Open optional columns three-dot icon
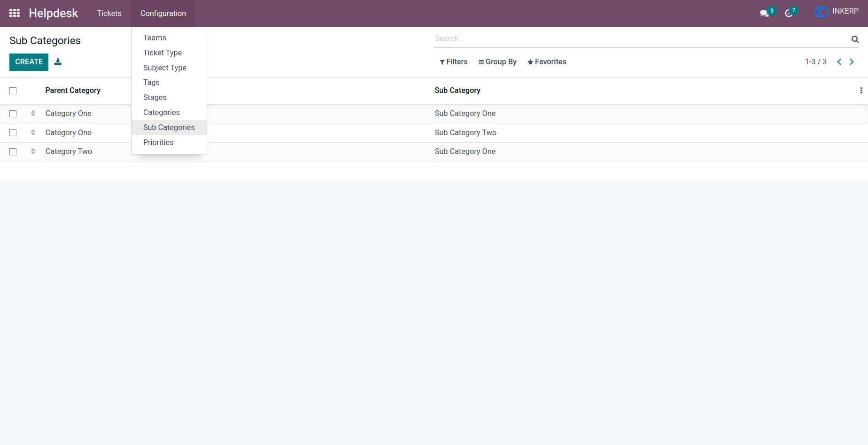Image resolution: width=868 pixels, height=445 pixels. tap(861, 91)
